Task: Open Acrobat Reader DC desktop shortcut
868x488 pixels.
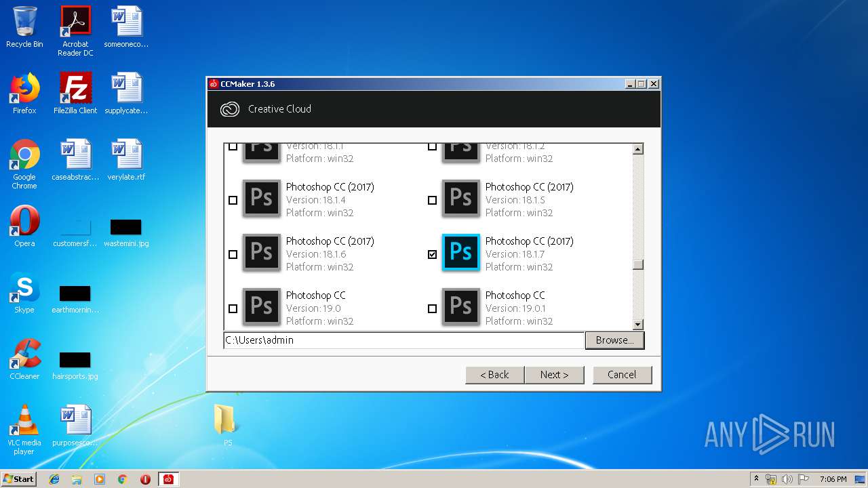Action: pyautogui.click(x=75, y=31)
